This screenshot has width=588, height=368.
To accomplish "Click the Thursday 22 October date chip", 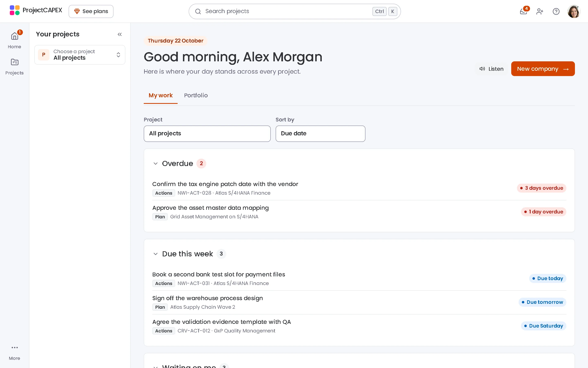I will (175, 41).
